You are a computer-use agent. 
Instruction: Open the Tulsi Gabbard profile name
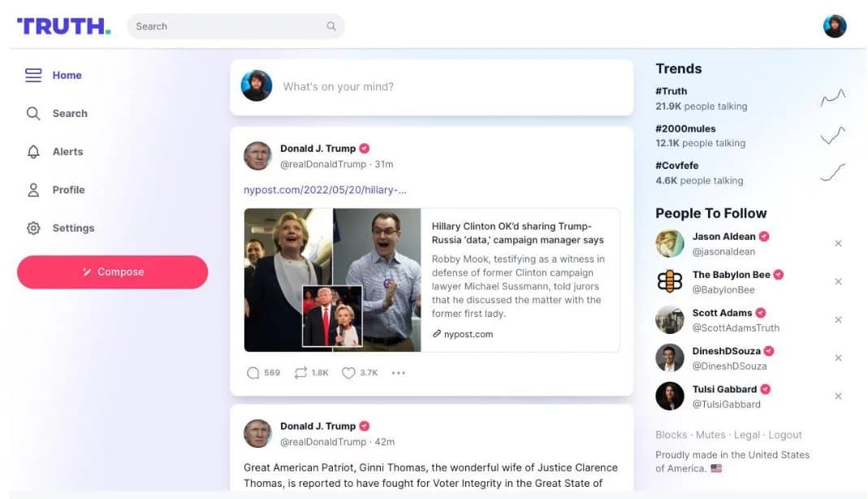point(724,389)
